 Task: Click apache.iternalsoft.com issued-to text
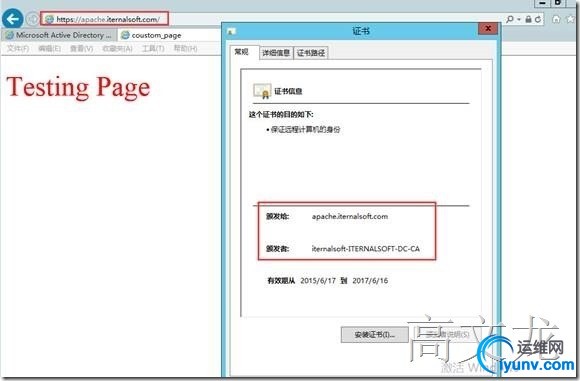click(350, 216)
